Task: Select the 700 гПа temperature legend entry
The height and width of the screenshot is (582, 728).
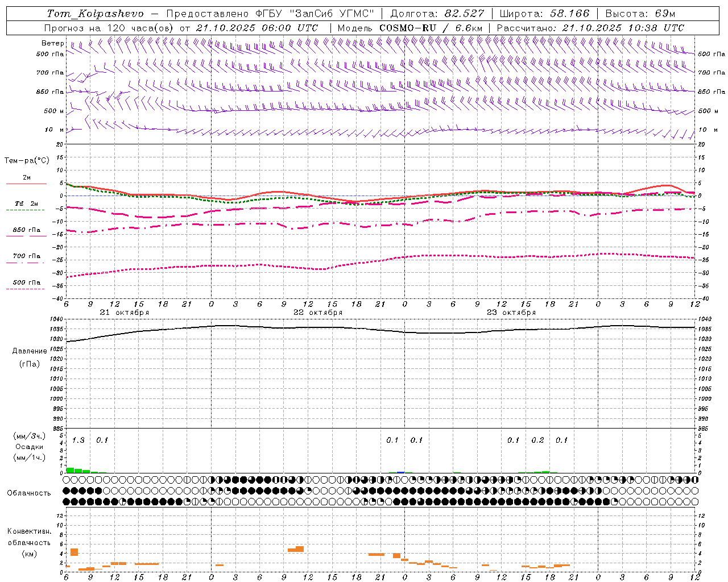Action: click(27, 256)
